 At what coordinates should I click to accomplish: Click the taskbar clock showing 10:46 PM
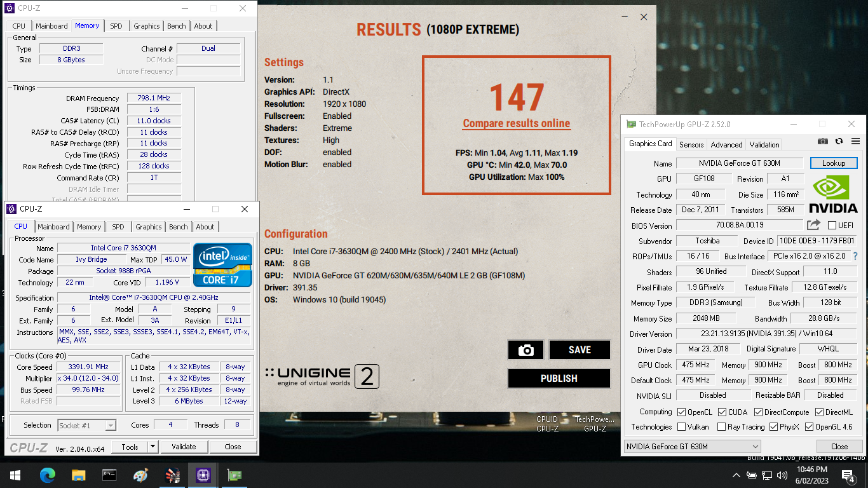(x=811, y=475)
